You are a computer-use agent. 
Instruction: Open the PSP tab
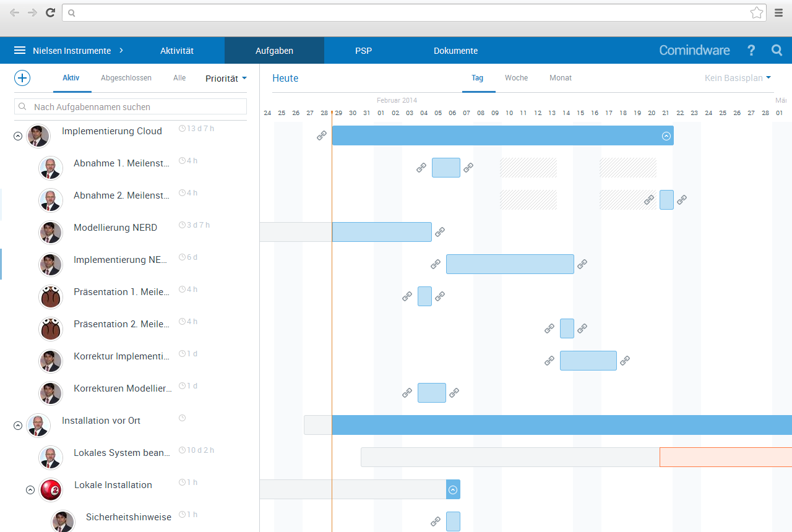364,51
